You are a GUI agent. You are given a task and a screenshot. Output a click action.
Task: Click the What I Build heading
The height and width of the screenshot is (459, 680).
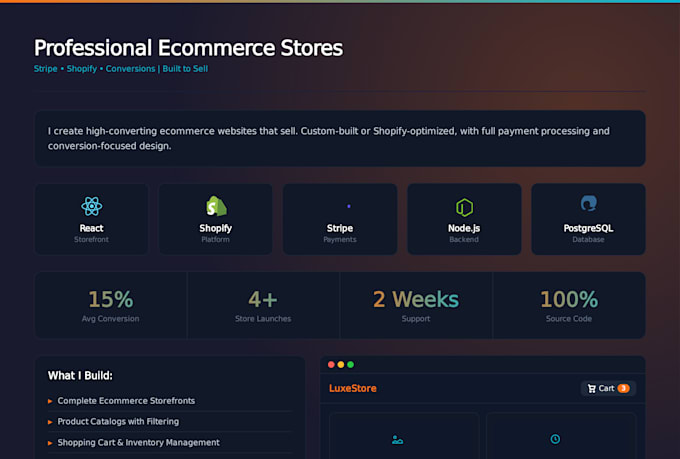coord(80,375)
